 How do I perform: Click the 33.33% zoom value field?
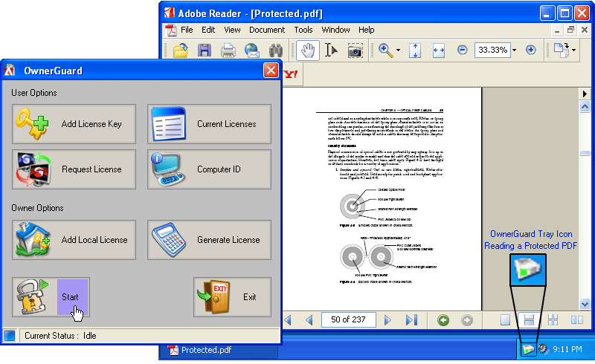[x=492, y=50]
